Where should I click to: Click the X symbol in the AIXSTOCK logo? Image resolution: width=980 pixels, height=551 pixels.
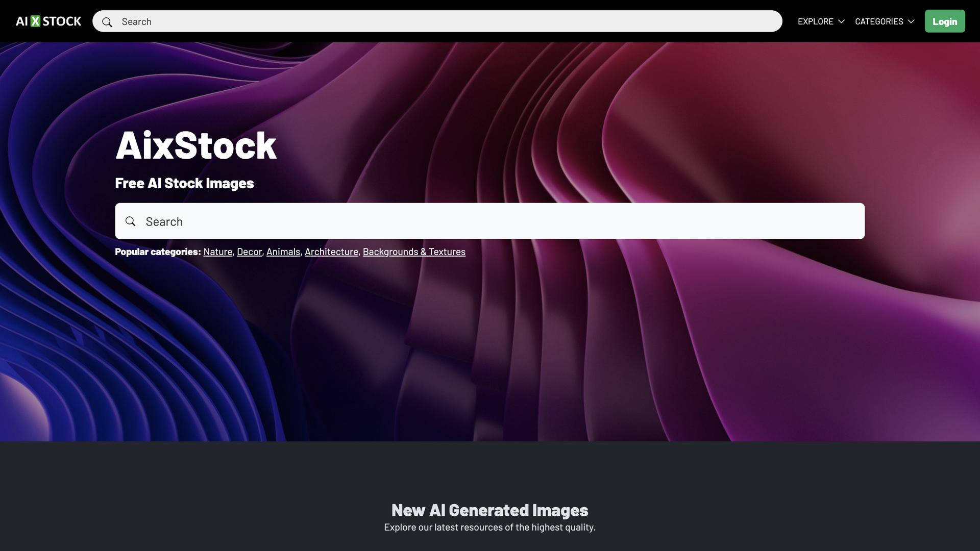click(35, 21)
